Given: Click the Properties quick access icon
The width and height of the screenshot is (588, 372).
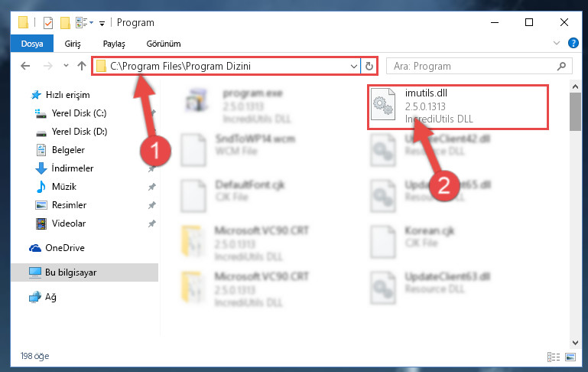Looking at the screenshot, I should (48, 23).
